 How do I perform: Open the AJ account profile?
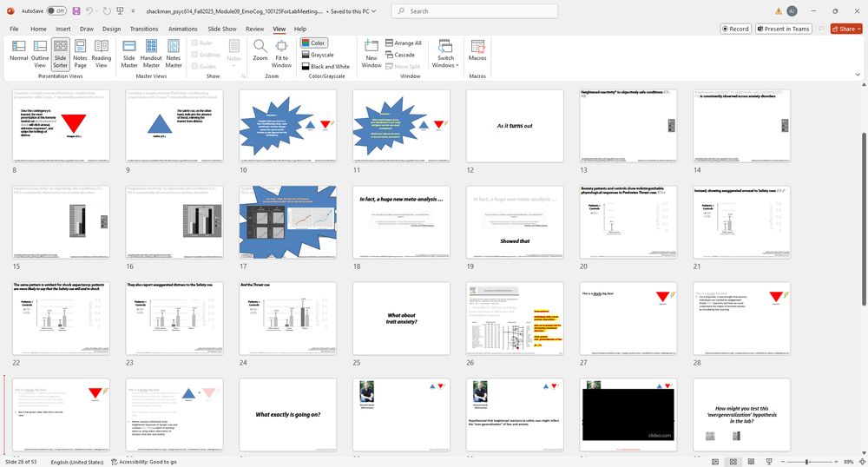click(792, 11)
